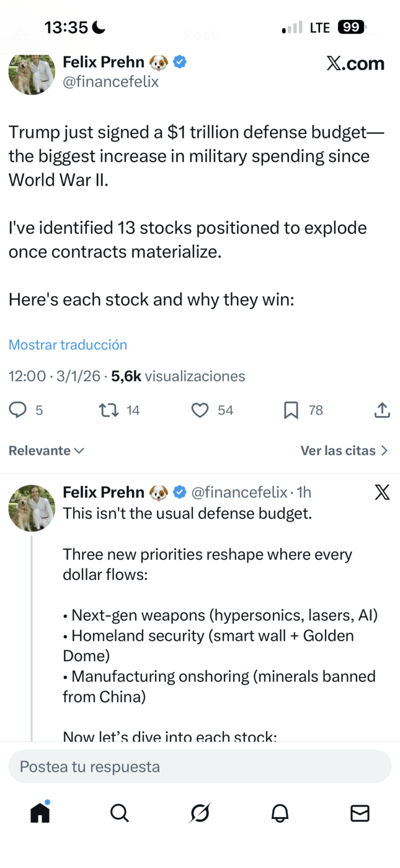Tap the @financefelix handle in header
Viewport: 400px width, 868px height.
[x=111, y=81]
